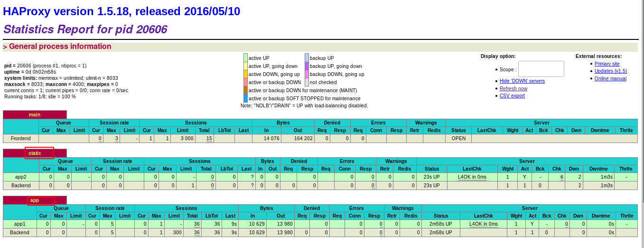644x248 pixels.
Task: Click the Server header in main table
Action: pyautogui.click(x=541, y=123)
